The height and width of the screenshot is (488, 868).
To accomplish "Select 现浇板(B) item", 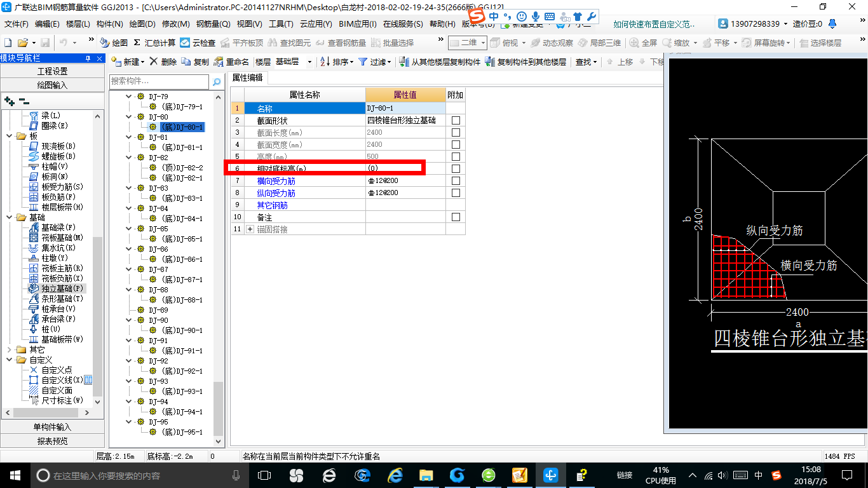I will pyautogui.click(x=52, y=146).
